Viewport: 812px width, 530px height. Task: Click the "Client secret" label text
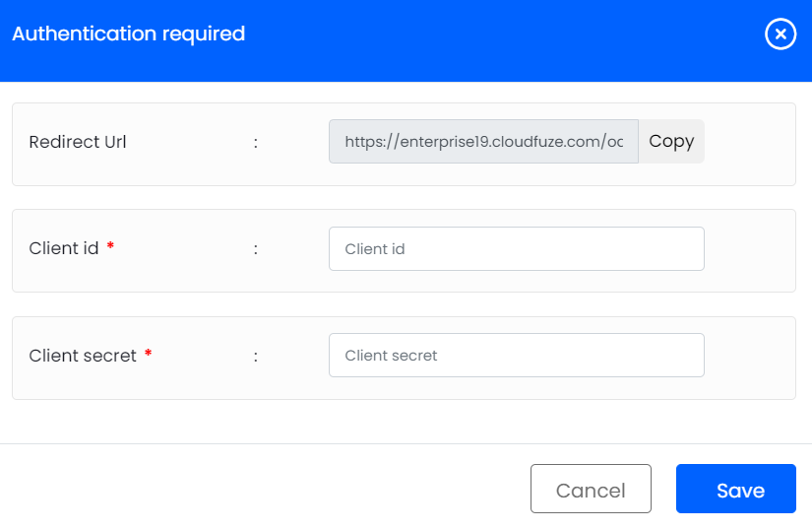pyautogui.click(x=83, y=356)
